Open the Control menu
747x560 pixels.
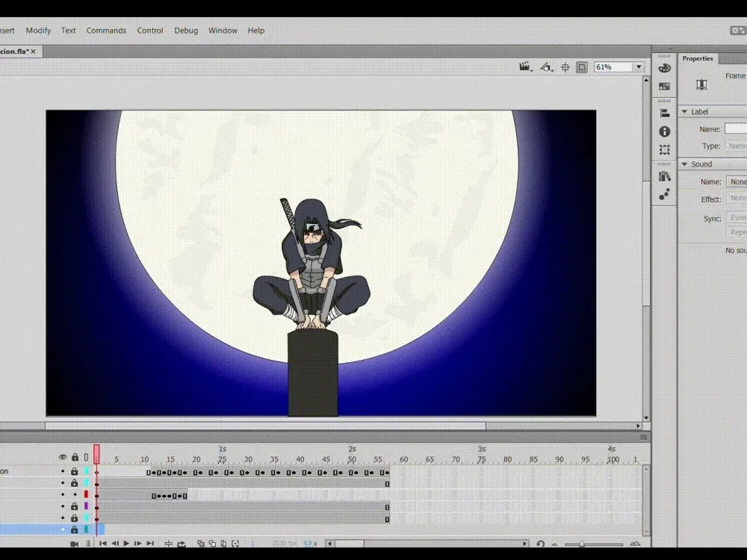[150, 31]
